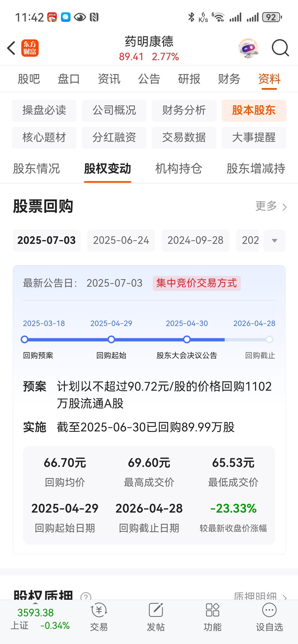Tap the stock price 89.41 header
The width and height of the screenshot is (298, 644).
tap(131, 57)
